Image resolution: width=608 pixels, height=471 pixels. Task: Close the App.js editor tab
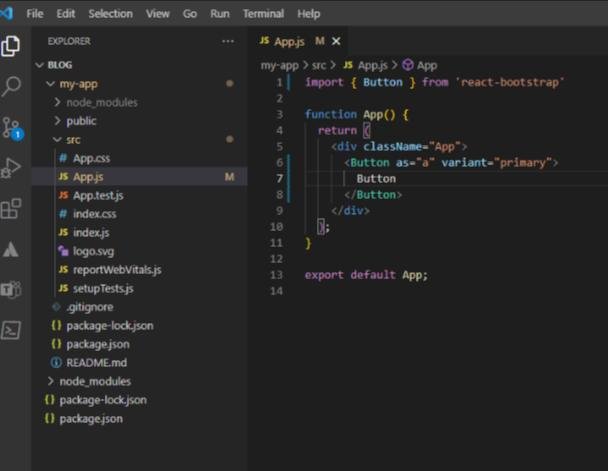[x=336, y=41]
